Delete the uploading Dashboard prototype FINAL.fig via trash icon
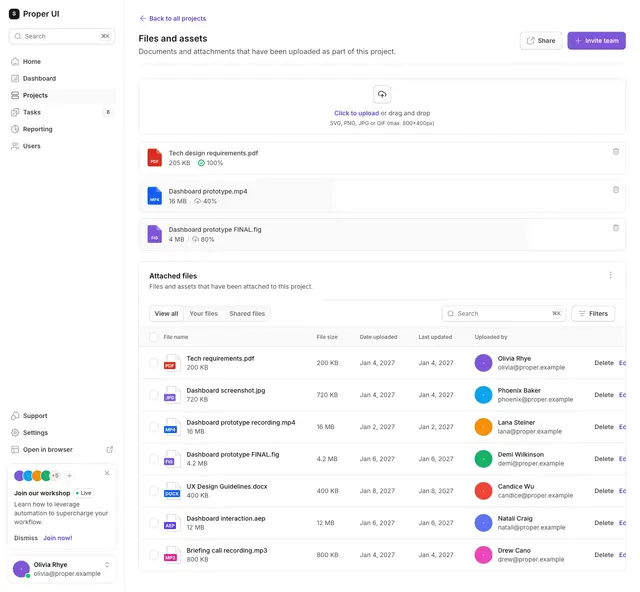640x592 pixels. 616,228
